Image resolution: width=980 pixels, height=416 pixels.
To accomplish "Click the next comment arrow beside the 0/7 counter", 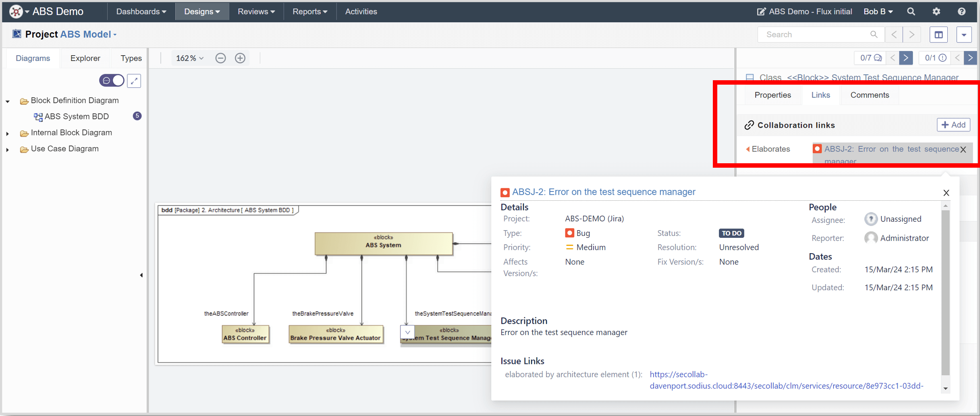I will point(906,58).
